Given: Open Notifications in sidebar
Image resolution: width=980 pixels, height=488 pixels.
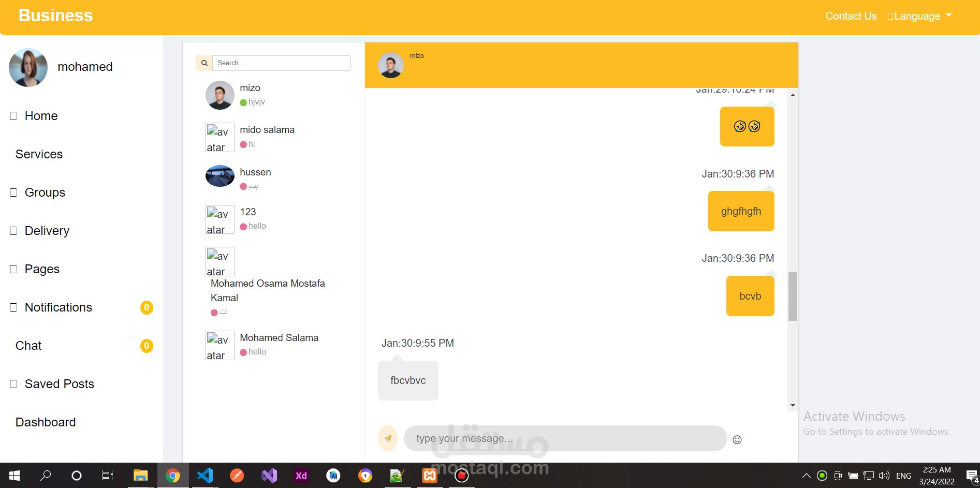Looking at the screenshot, I should [x=58, y=307].
